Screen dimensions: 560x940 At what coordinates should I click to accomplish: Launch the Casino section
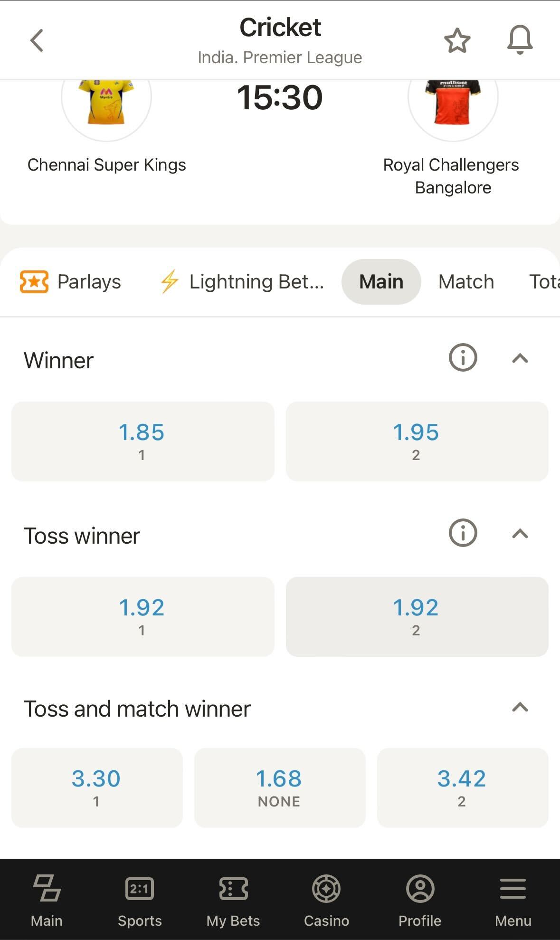[x=326, y=901]
